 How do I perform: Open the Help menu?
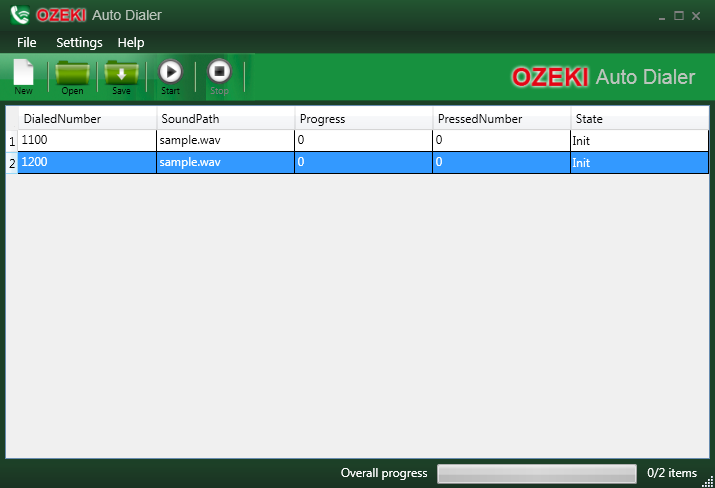(131, 42)
